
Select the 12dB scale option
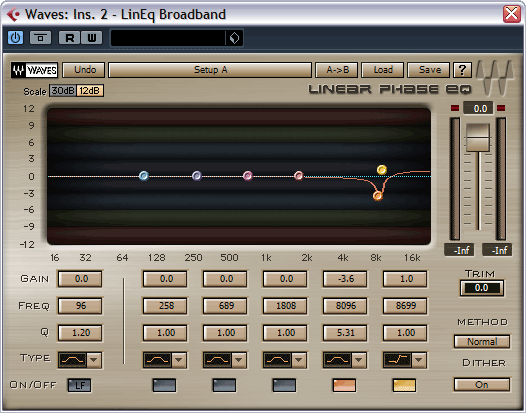[90, 91]
